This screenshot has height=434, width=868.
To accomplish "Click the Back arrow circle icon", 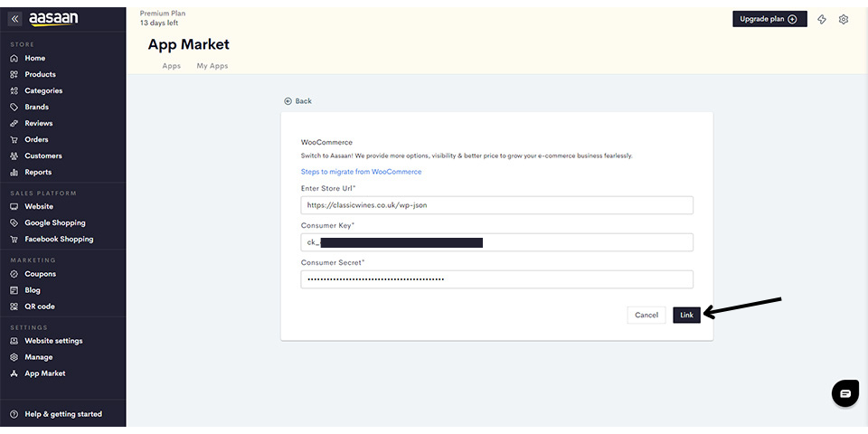I will [x=288, y=101].
